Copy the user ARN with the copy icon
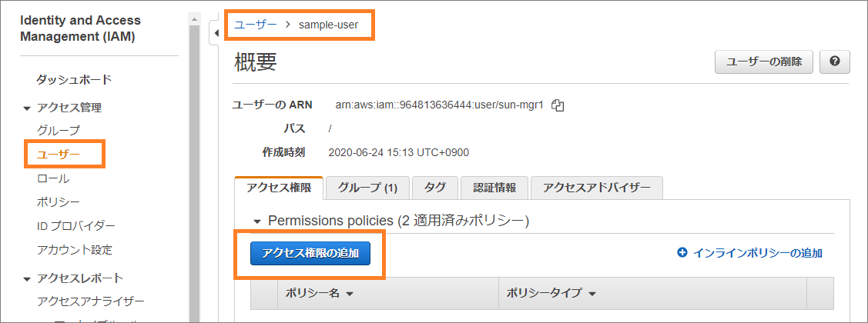The image size is (868, 323). pyautogui.click(x=558, y=105)
